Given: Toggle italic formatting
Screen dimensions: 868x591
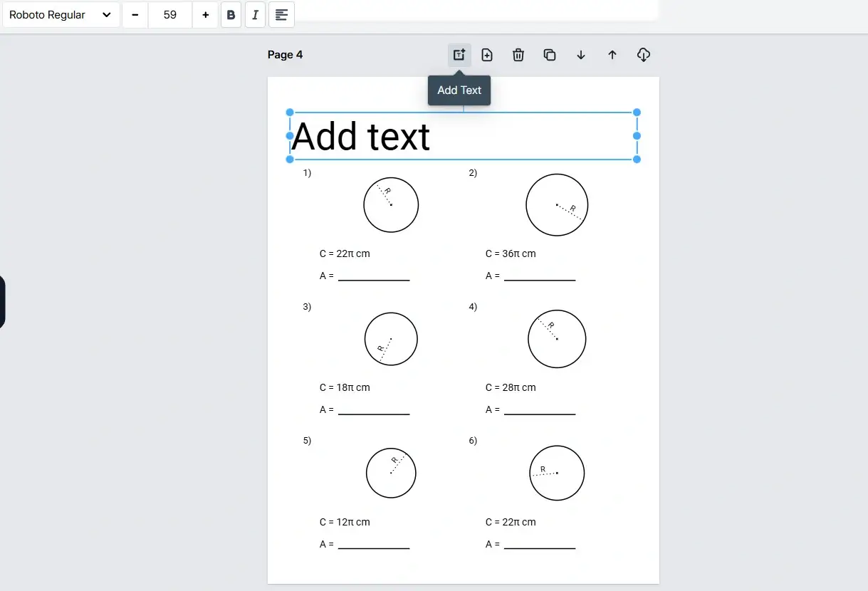Looking at the screenshot, I should tap(255, 15).
